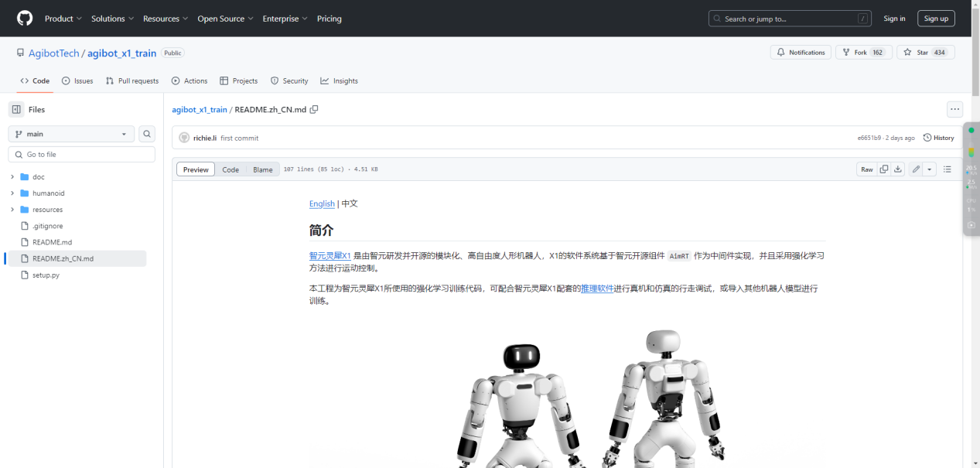Open the 智元灵犀X1 link in the intro

click(x=330, y=255)
